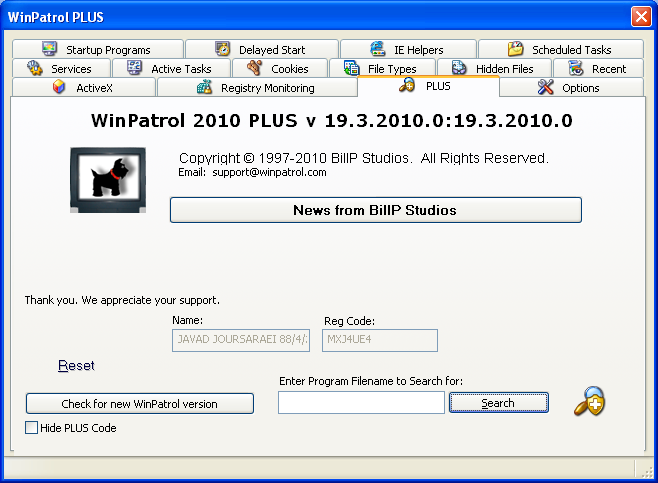
Task: Click the IE Helpers icon
Action: tap(378, 49)
